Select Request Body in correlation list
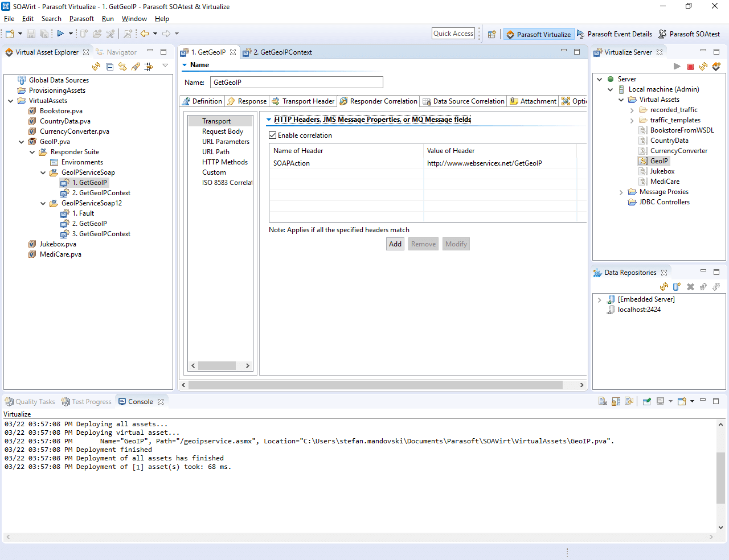The image size is (729, 560). click(x=222, y=131)
